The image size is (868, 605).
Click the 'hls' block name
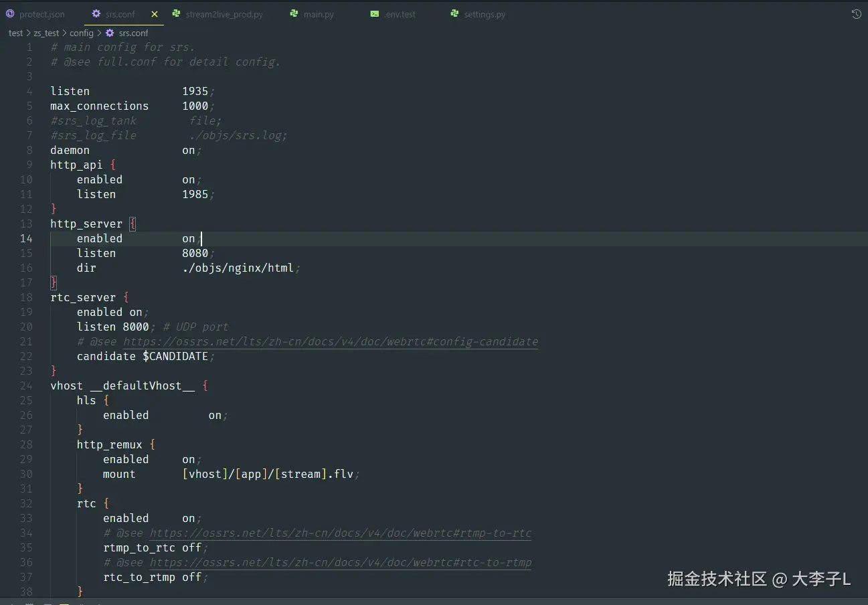coord(86,400)
